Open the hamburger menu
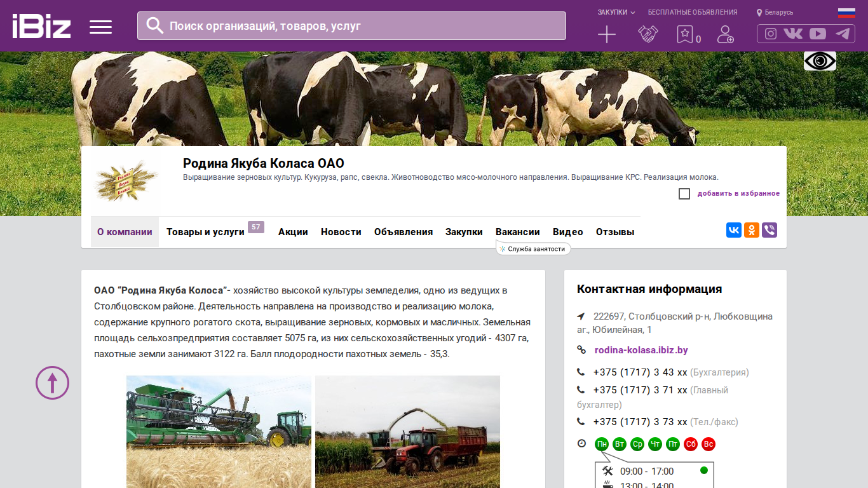Viewport: 868px width, 488px height. [100, 27]
